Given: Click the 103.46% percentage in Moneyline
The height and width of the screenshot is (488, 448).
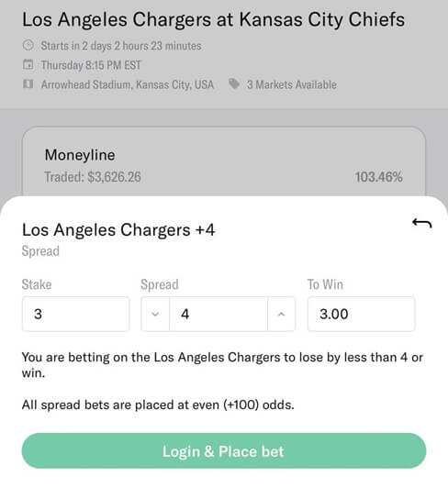Looking at the screenshot, I should [379, 177].
